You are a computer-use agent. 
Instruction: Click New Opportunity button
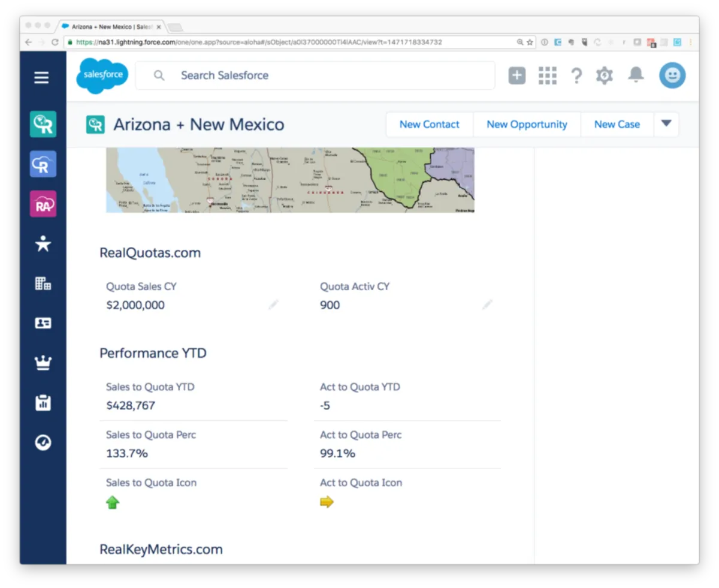point(527,124)
